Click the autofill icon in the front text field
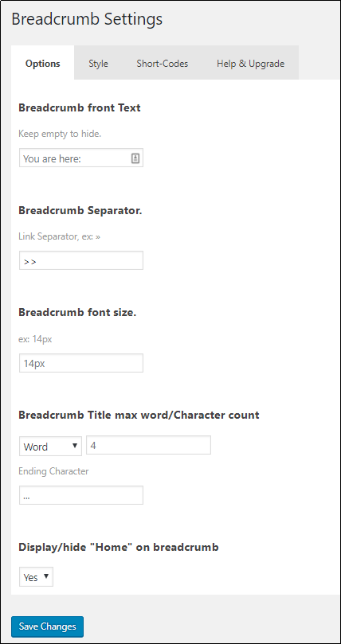 135,158
